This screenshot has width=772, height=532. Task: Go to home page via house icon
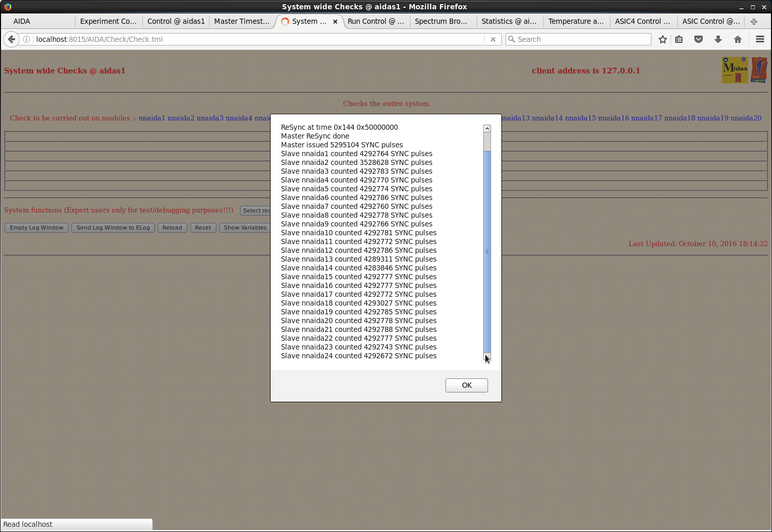738,39
